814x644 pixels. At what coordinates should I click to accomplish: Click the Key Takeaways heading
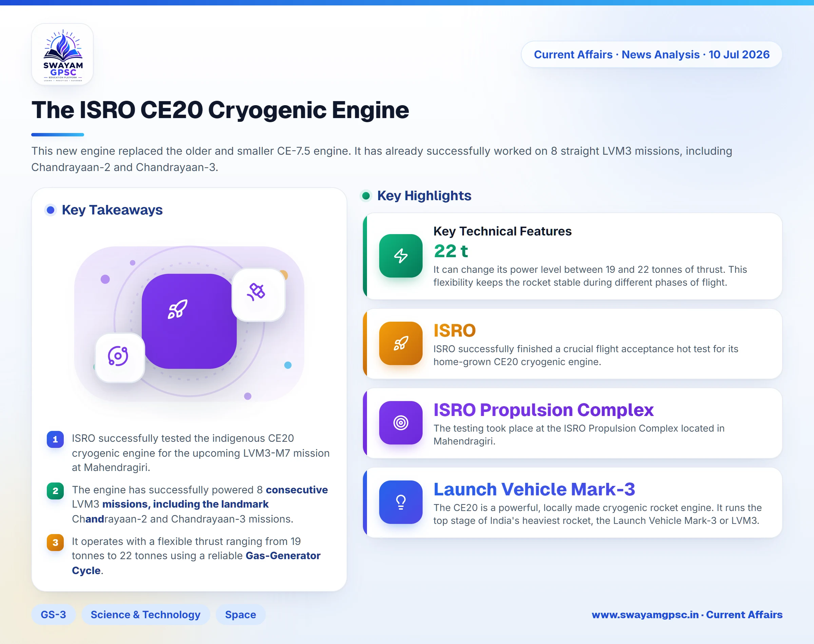112,210
